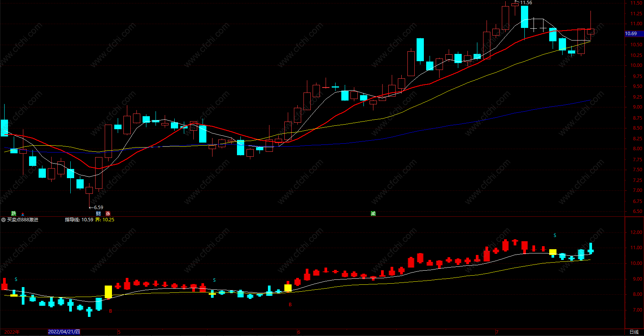Image resolution: width=644 pixels, height=336 pixels.
Task: Click the cyan S sell signal in mid-May
Action: point(214,280)
